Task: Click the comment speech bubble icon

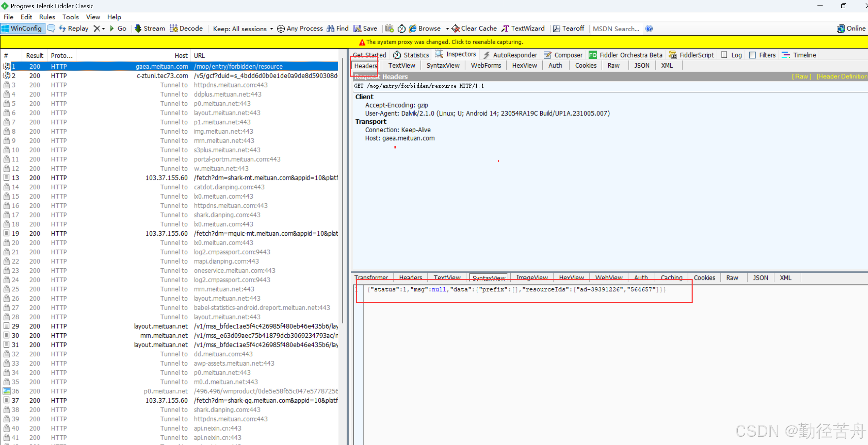Action: [51, 29]
